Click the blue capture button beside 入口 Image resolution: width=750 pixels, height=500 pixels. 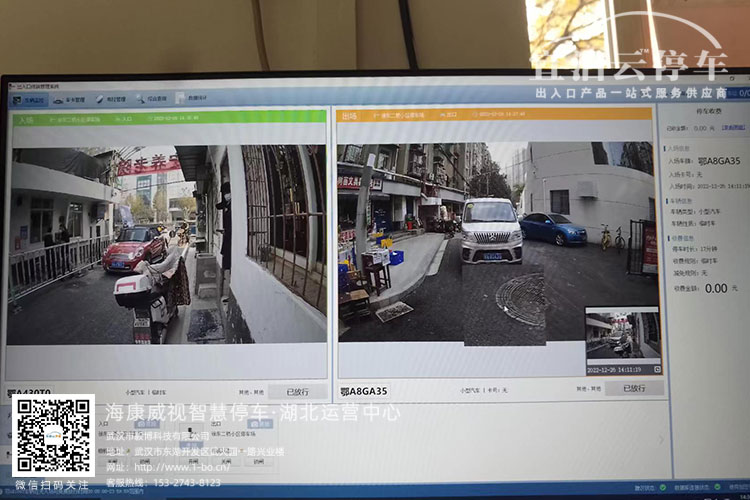click(146, 424)
